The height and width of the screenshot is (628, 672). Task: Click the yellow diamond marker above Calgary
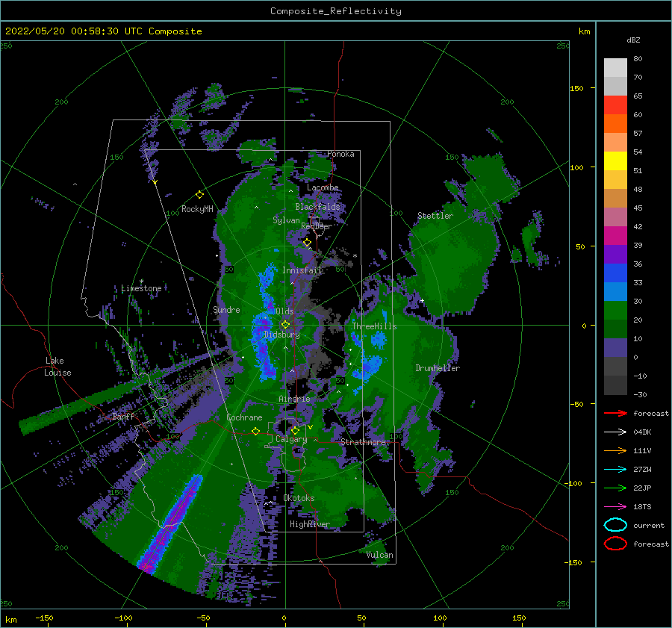pos(295,430)
